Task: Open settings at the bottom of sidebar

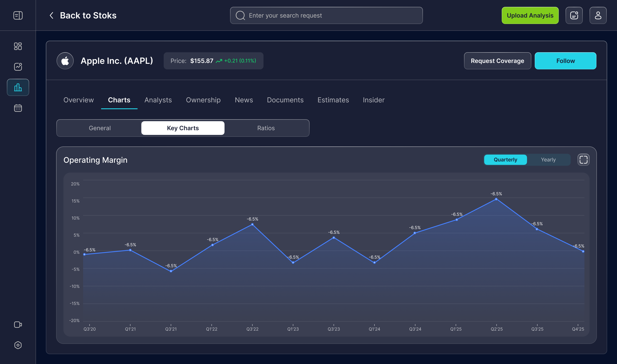Action: (x=18, y=345)
